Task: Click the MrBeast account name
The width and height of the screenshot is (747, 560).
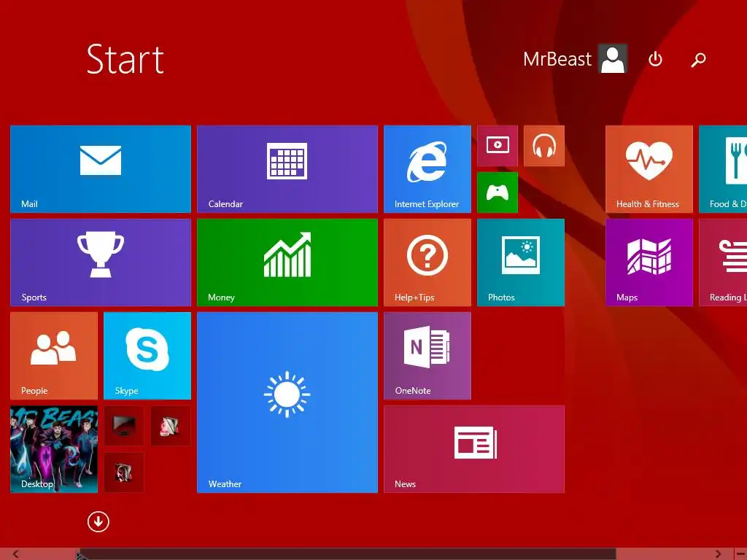Action: 557,59
